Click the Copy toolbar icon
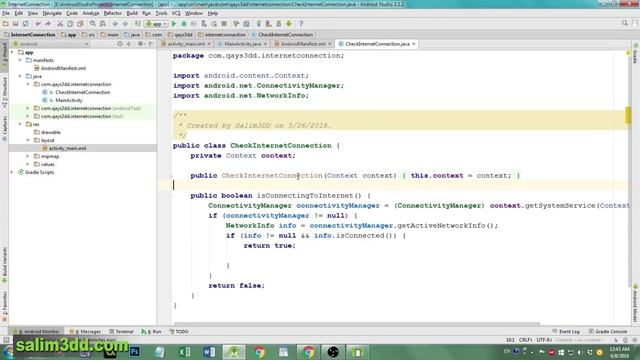Viewport: 640px width, 360px height. [70, 24]
